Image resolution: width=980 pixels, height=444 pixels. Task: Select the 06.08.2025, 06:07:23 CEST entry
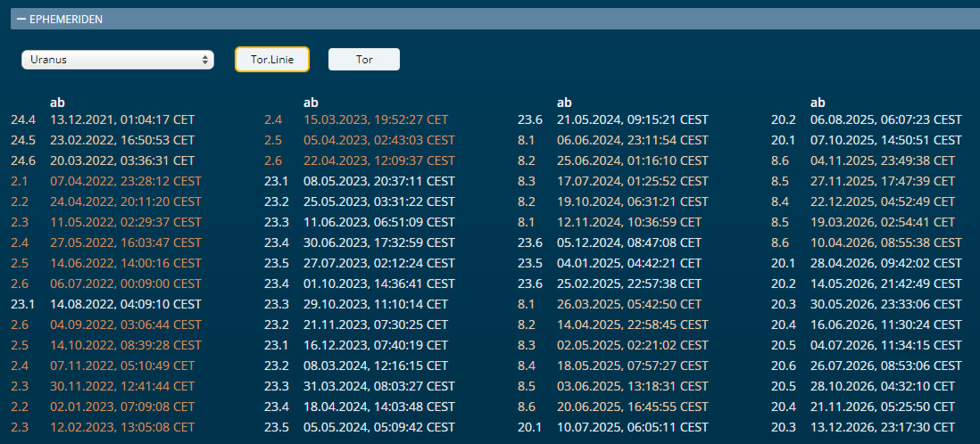[x=886, y=119]
